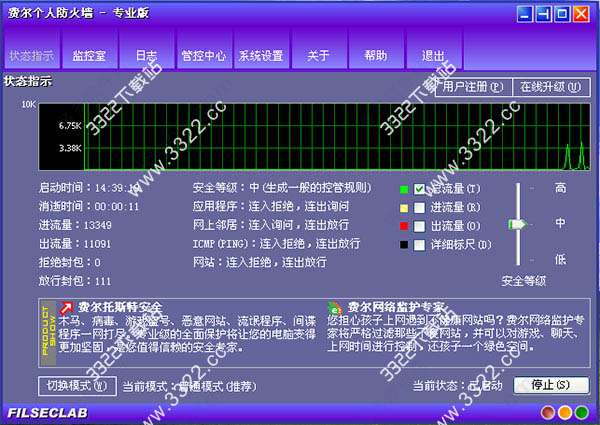Click the 费尔网络监护专家 icon
The width and height of the screenshot is (600, 425).
click(x=335, y=308)
